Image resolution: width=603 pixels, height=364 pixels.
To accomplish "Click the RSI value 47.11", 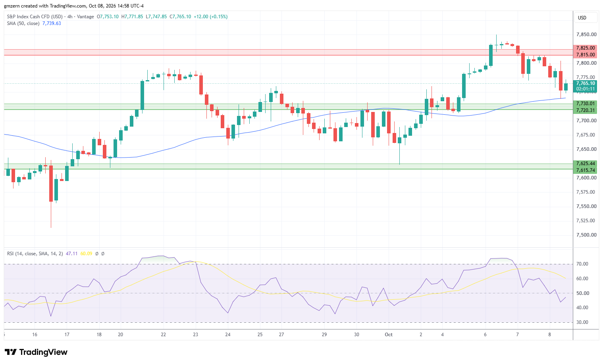I will point(71,254).
